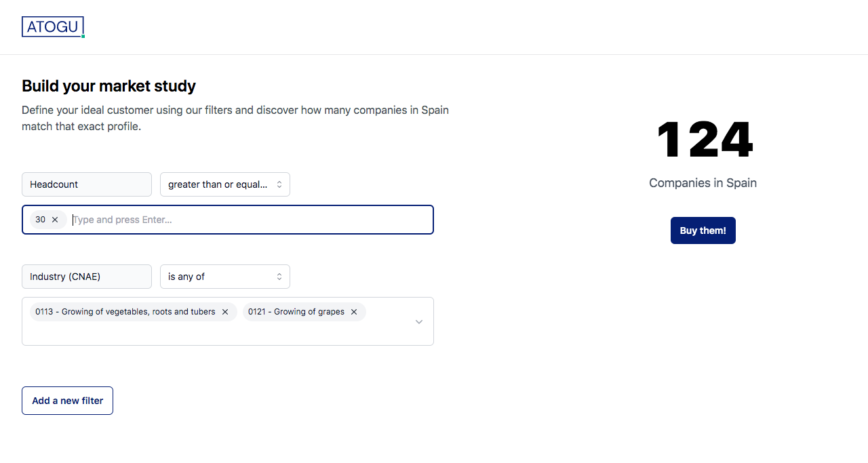868x463 pixels.
Task: Click the '0113 - Growing of vegetables' chip label
Action: pos(125,312)
